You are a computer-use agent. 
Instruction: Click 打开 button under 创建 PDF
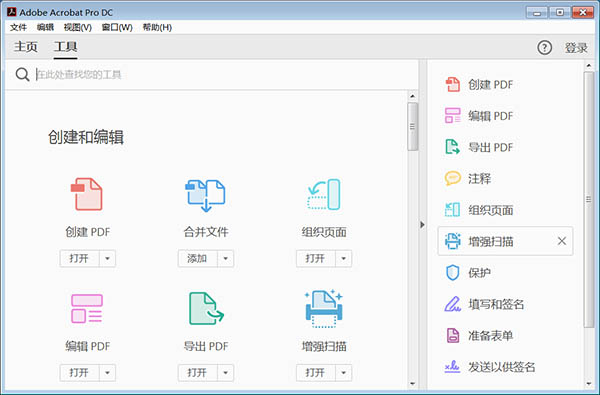pyautogui.click(x=79, y=258)
